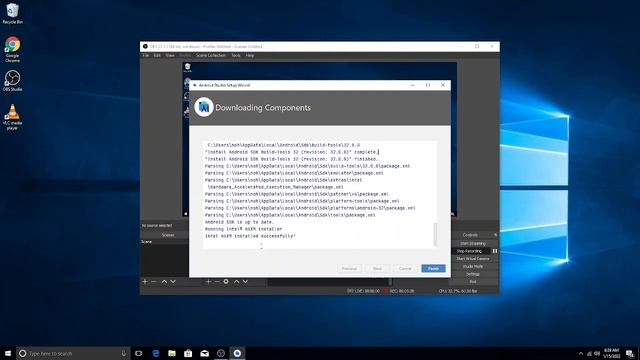Open Microsoft Edge from the taskbar
Viewport: 640px width, 360px height.
tap(156, 353)
